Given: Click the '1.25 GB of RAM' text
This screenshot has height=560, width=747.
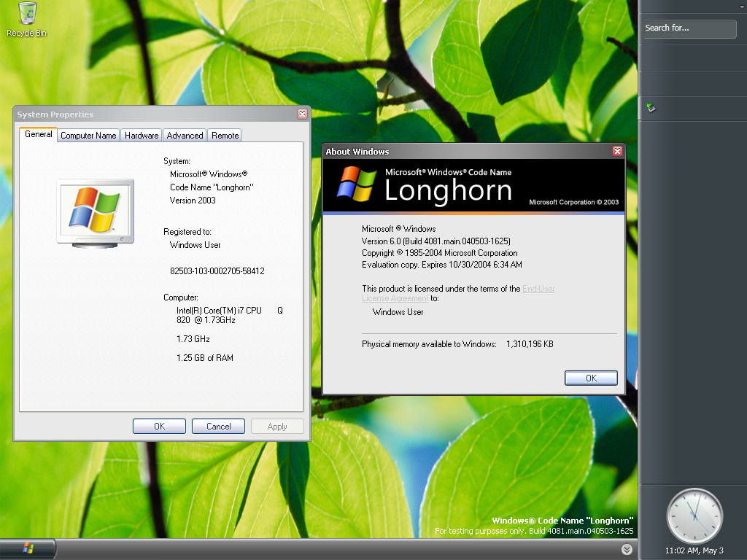Looking at the screenshot, I should point(205,357).
